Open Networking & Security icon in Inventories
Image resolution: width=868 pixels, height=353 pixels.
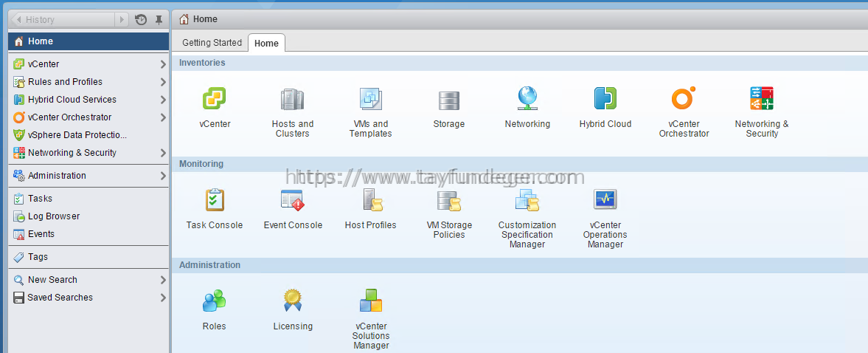point(762,99)
